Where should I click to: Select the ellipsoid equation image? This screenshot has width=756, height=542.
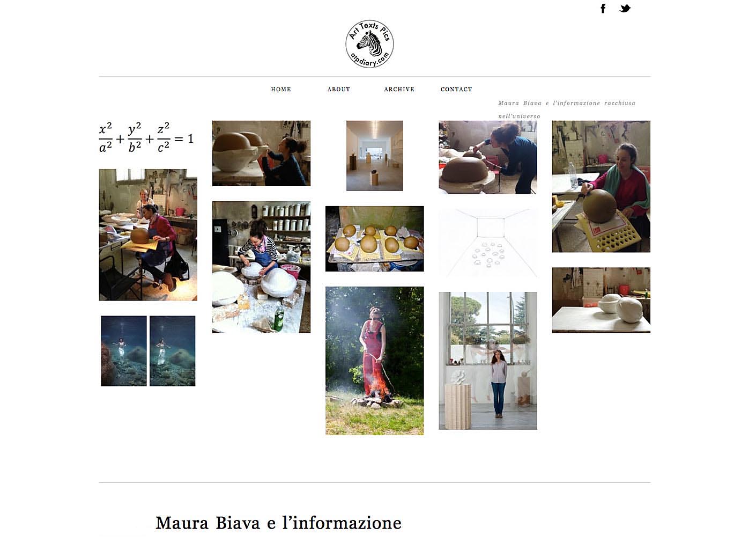coord(146,137)
